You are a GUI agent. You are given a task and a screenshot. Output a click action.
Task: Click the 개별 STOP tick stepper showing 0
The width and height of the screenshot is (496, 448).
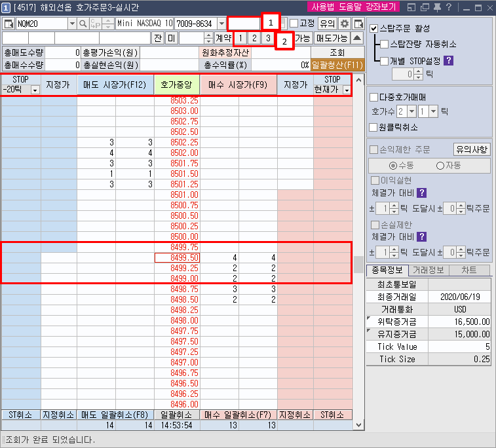tap(419, 75)
